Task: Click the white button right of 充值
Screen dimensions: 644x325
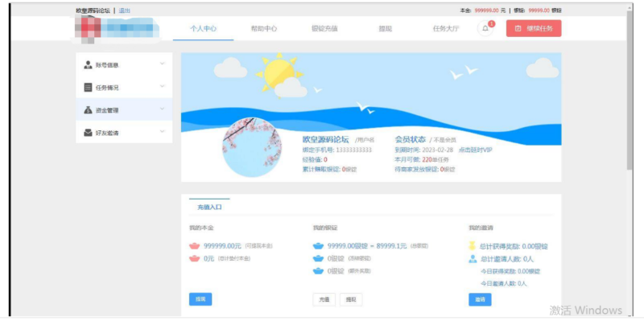Action: [x=351, y=299]
